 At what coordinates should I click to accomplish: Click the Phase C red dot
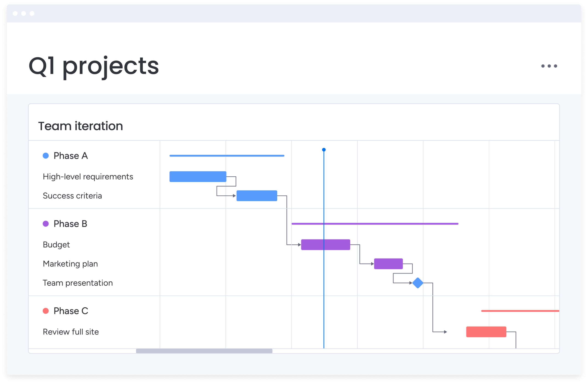(x=46, y=311)
